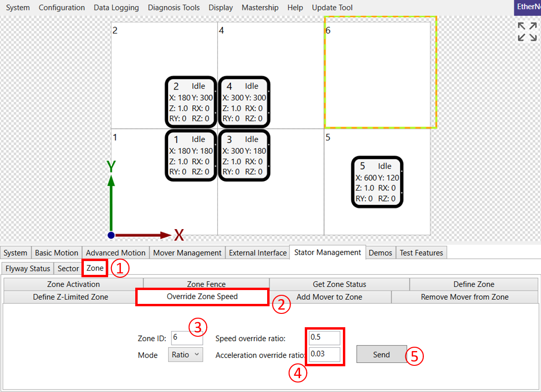The height and width of the screenshot is (392, 541).
Task: Open the Flyway Status sub-tab
Action: 28,269
